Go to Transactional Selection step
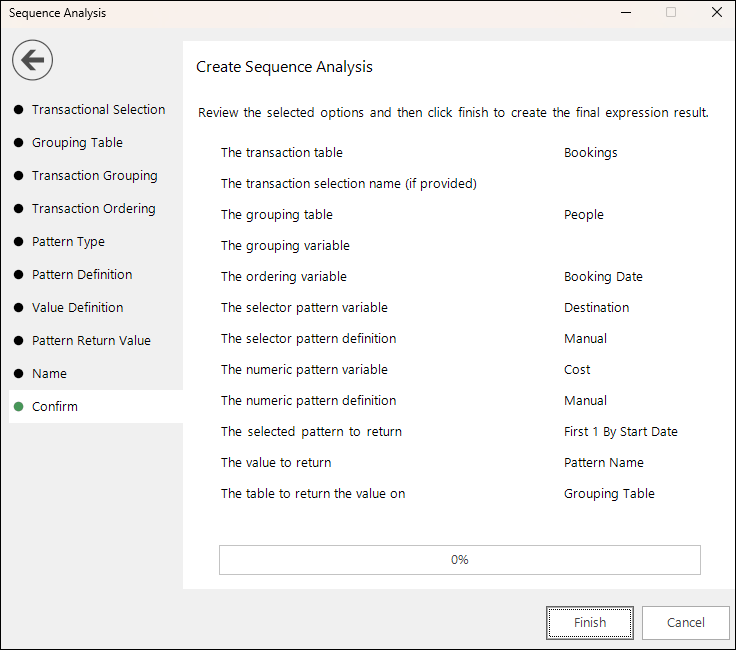The height and width of the screenshot is (650, 736). 98,109
